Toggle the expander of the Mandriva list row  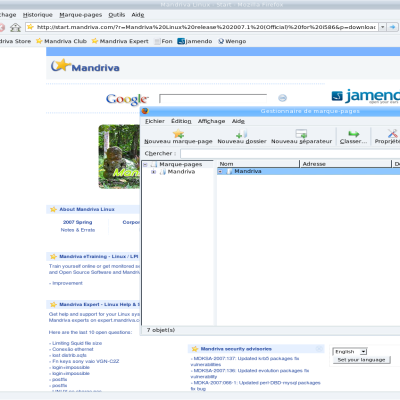point(220,171)
